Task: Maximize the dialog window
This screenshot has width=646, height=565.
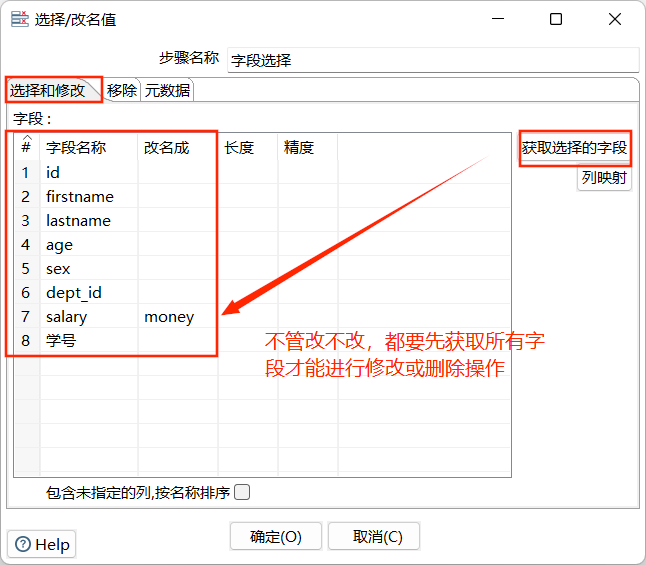Action: click(x=556, y=19)
